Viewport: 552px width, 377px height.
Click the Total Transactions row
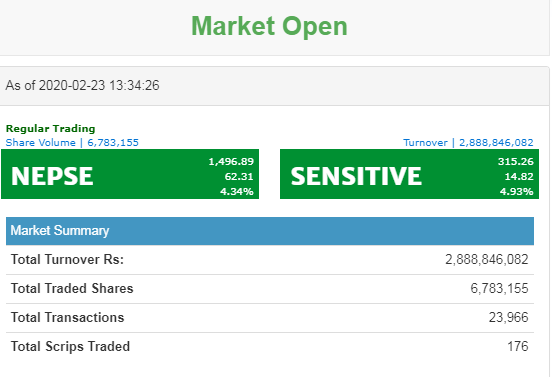pos(270,318)
